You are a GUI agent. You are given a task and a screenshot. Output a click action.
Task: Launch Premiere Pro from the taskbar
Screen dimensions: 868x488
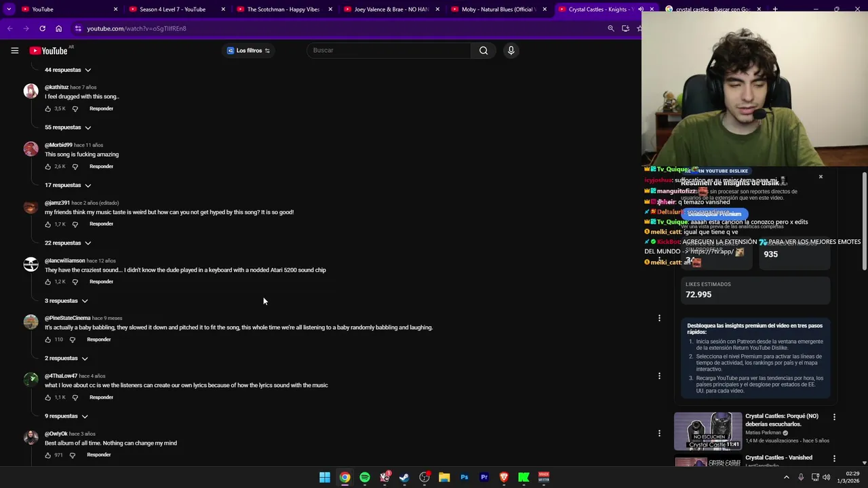click(x=484, y=477)
